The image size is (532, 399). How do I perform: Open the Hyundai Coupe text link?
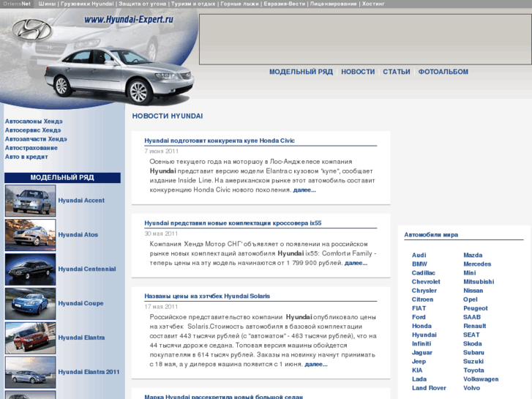point(80,303)
